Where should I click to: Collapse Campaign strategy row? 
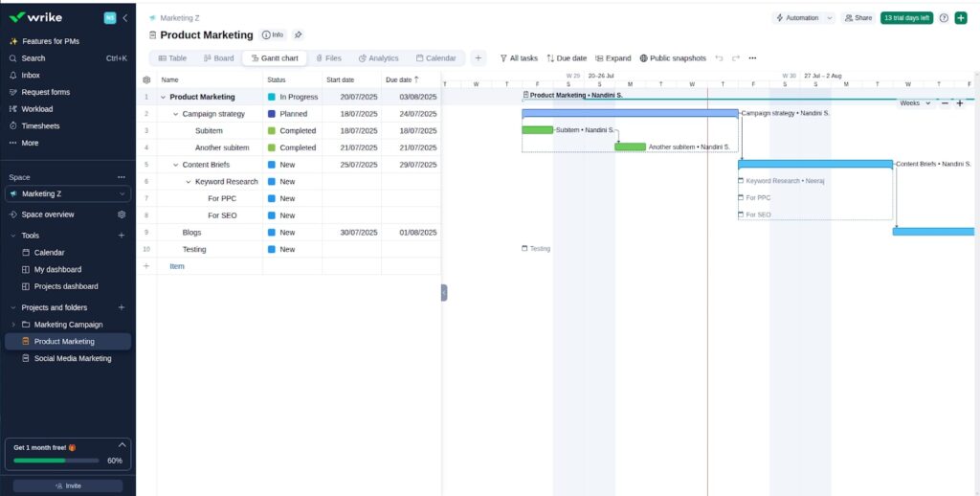pyautogui.click(x=176, y=114)
